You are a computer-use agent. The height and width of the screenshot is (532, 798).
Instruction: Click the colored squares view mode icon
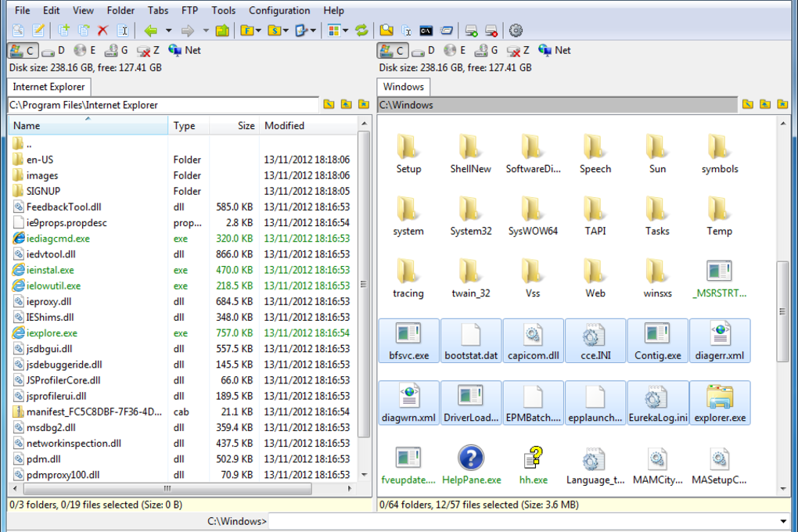[334, 31]
